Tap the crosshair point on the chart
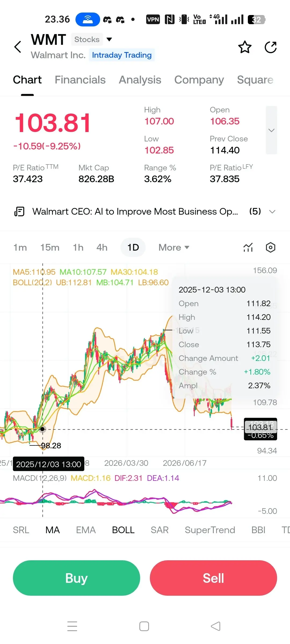The image size is (290, 644). click(42, 429)
